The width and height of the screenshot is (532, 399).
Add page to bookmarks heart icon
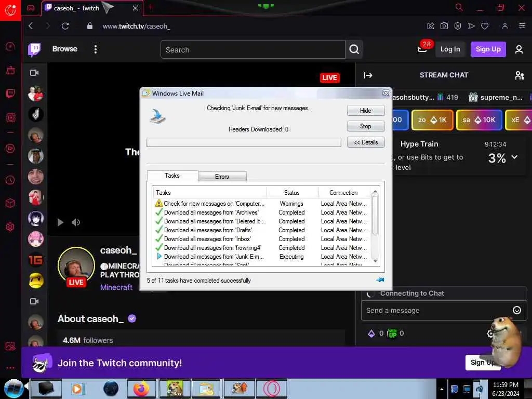click(x=485, y=26)
